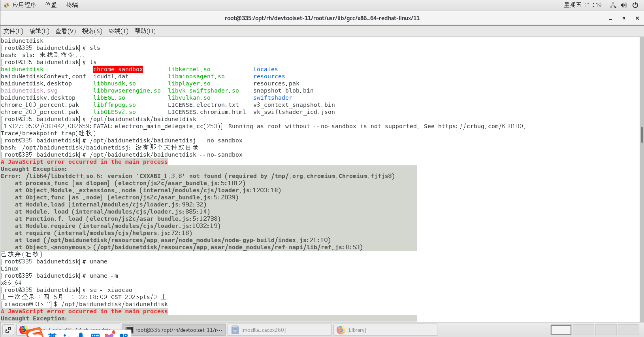Viewport: 644px width, 337px height.
Task: Click the clock showing 星期五 21:19
Action: (583, 5)
